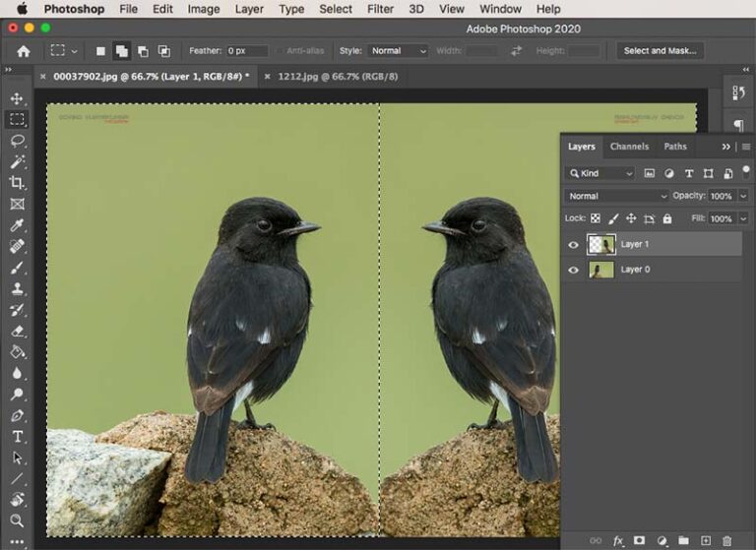The image size is (756, 550).
Task: Select the Dodge tool
Action: coord(18,395)
